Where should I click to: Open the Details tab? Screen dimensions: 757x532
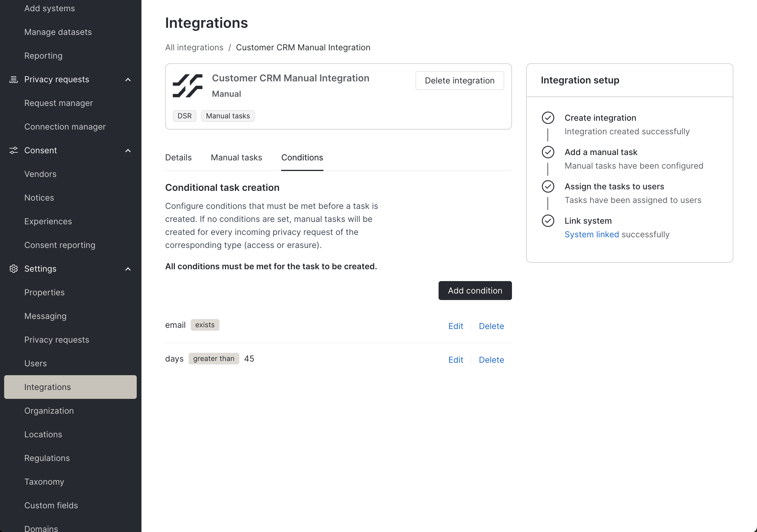point(178,157)
